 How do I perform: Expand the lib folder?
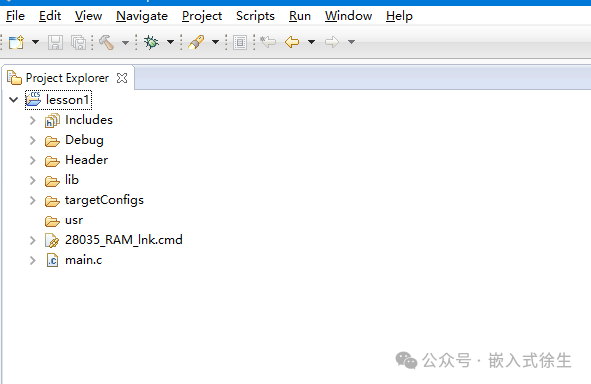(32, 180)
